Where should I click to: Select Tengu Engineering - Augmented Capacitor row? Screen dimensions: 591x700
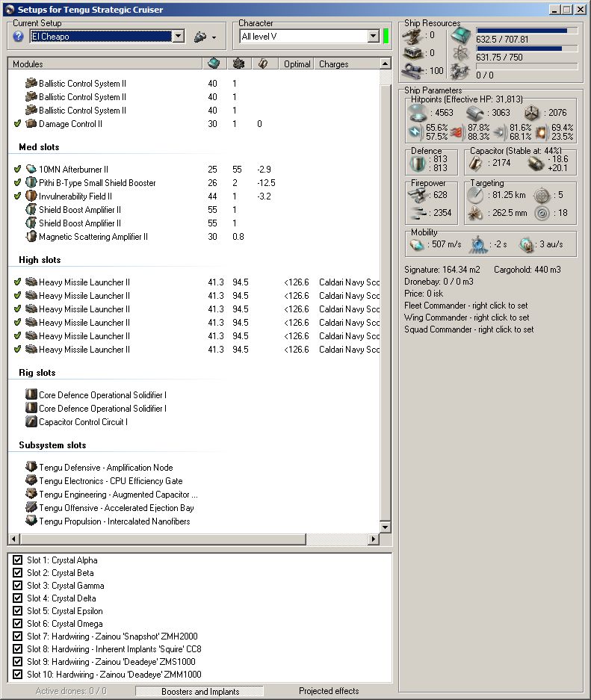tap(194, 495)
